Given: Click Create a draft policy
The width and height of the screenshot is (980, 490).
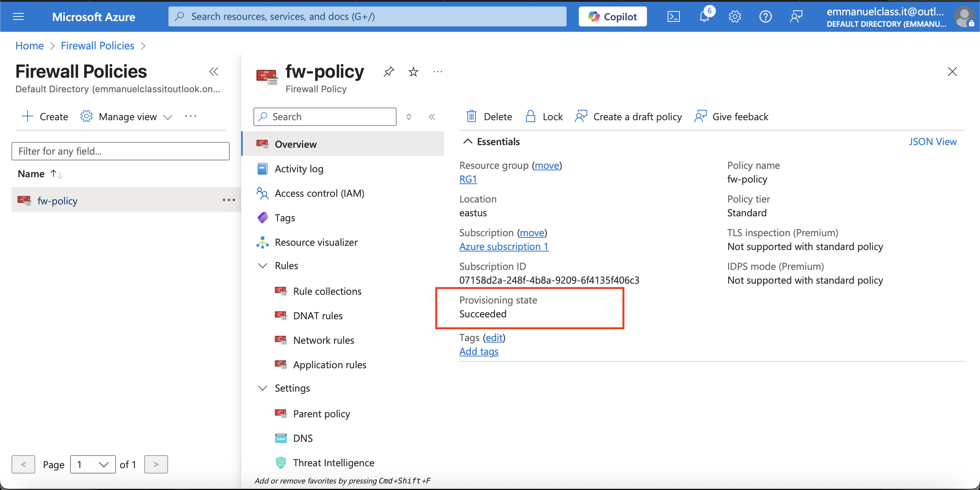Looking at the screenshot, I should 628,116.
